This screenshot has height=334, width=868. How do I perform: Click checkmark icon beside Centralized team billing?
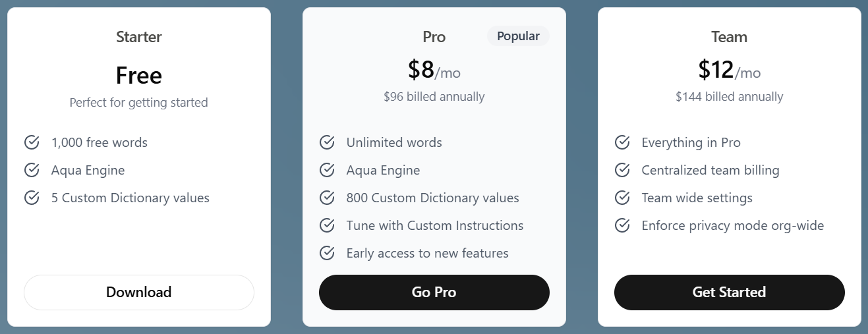click(622, 170)
